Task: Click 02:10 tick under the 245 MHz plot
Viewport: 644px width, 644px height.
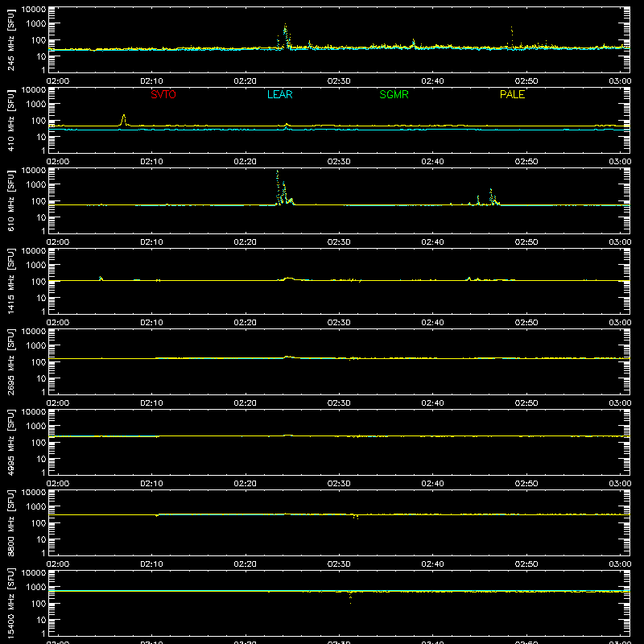Action: coord(151,81)
